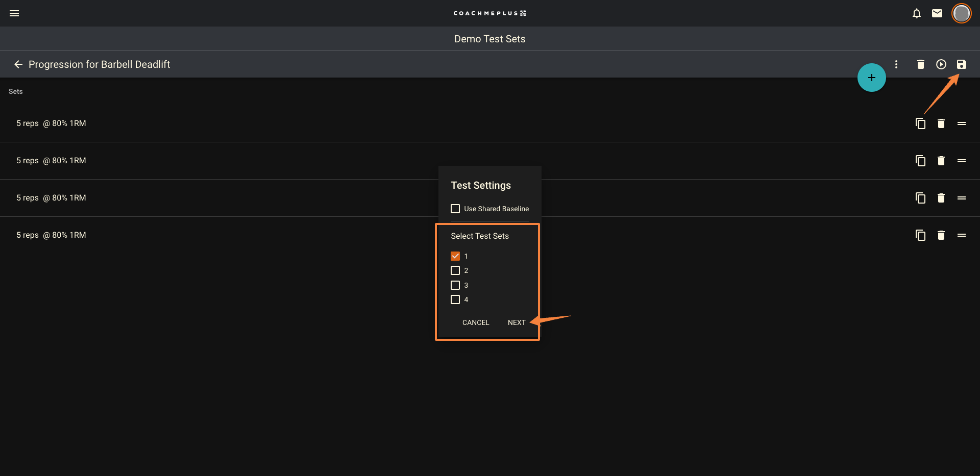Viewport: 980px width, 476px height.
Task: Open the messages envelope icon
Action: (x=937, y=13)
